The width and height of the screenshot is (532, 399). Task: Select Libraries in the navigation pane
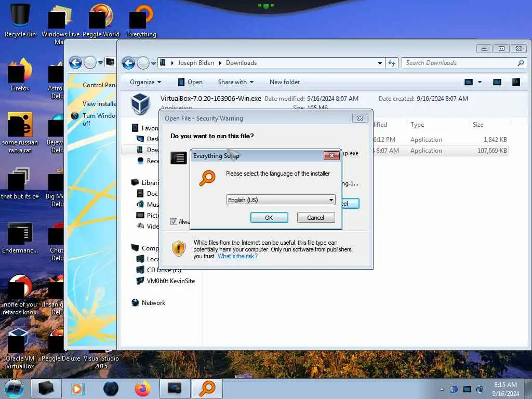click(145, 182)
